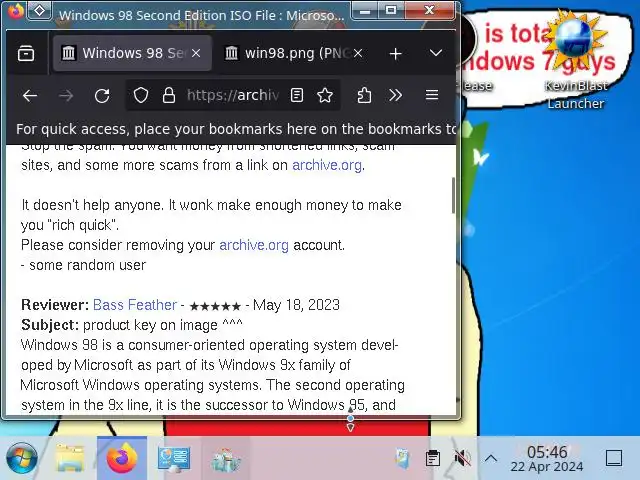Switch to the Windows 98 Se tab
The height and width of the screenshot is (480, 640).
(x=132, y=53)
